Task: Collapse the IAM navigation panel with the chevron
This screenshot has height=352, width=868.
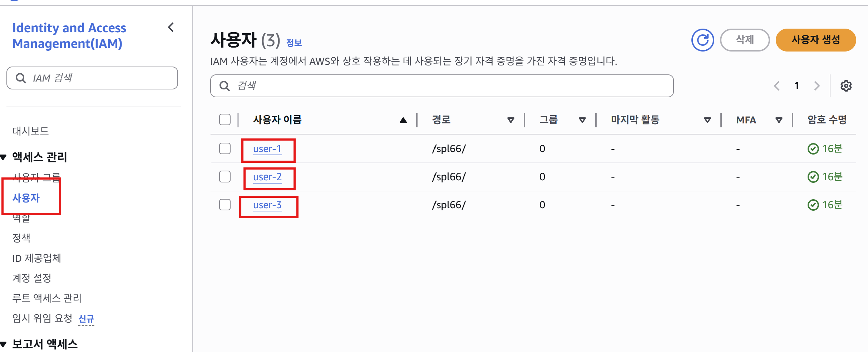Action: 171,28
